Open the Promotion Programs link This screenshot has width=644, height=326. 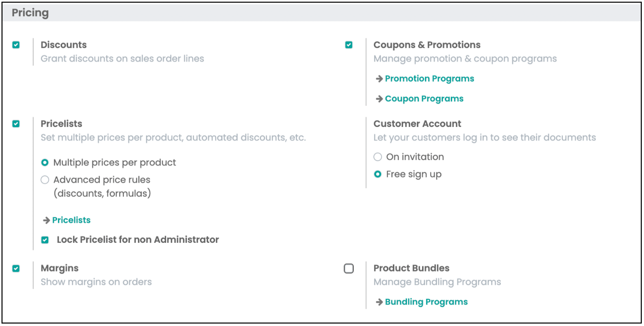[430, 79]
